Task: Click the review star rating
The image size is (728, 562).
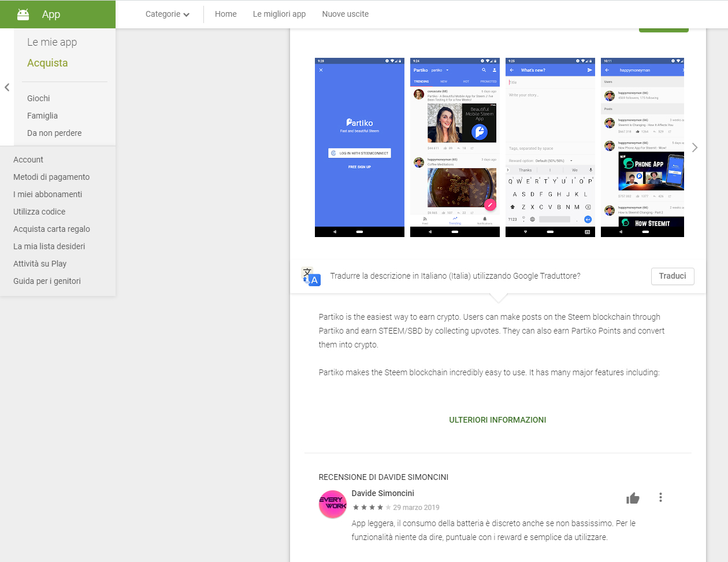Action: 372,508
